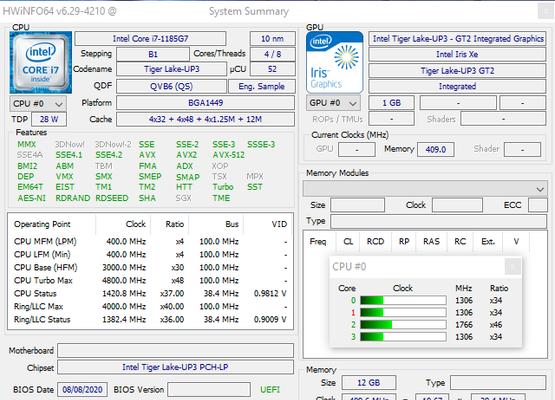
Task: Click the Ring/LLC Status 0.9009 V value
Action: [x=270, y=319]
